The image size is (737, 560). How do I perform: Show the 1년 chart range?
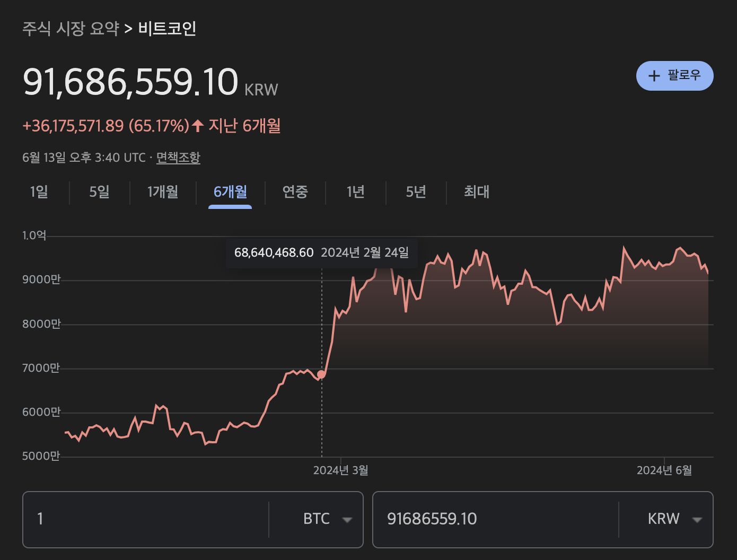(x=356, y=192)
